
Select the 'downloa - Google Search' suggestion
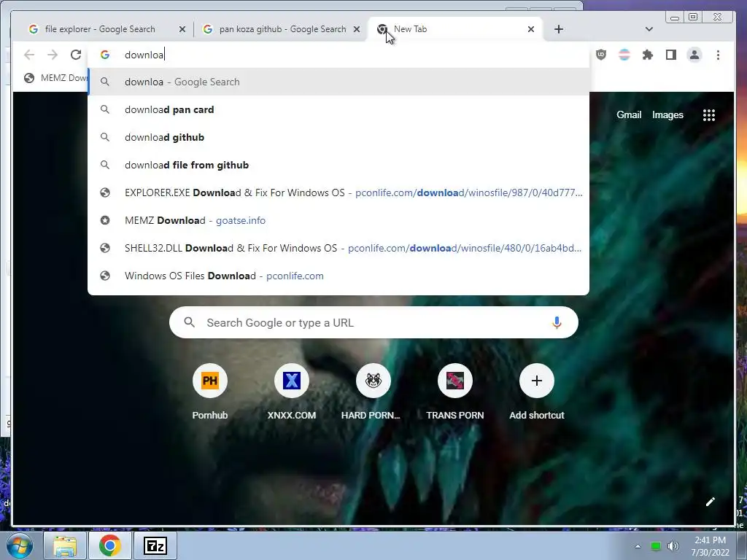tap(338, 82)
